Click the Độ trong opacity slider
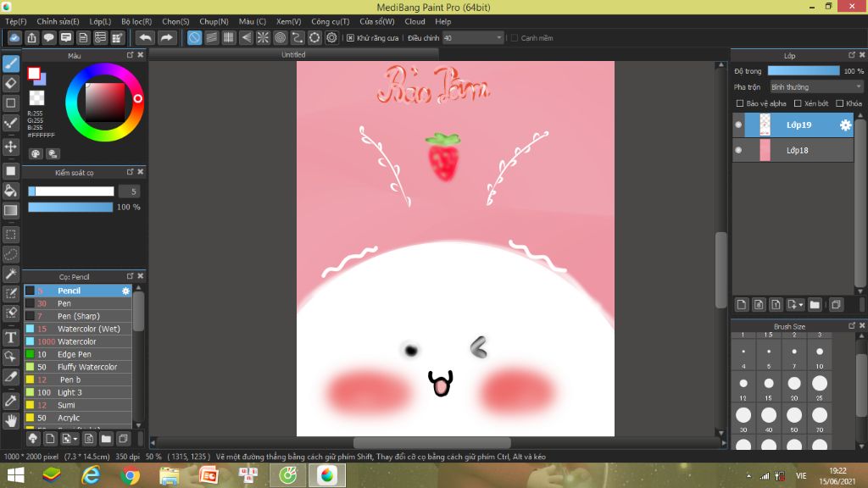Screen dimensions: 868x488 tap(803, 71)
